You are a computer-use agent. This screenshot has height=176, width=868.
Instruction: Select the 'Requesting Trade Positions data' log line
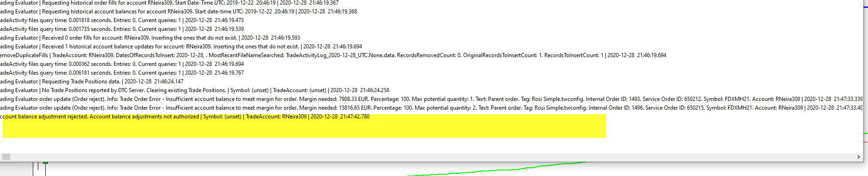click(92, 82)
